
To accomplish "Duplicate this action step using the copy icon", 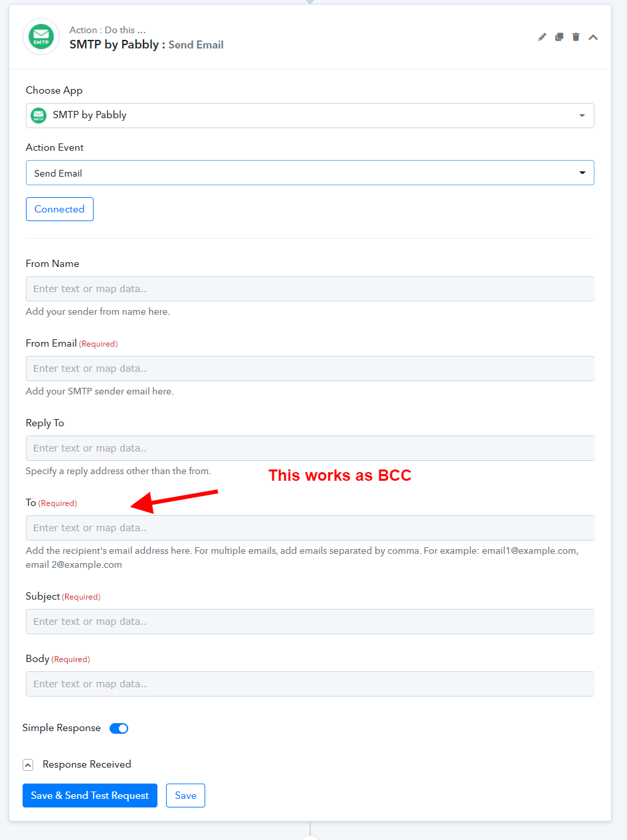I will tap(559, 37).
